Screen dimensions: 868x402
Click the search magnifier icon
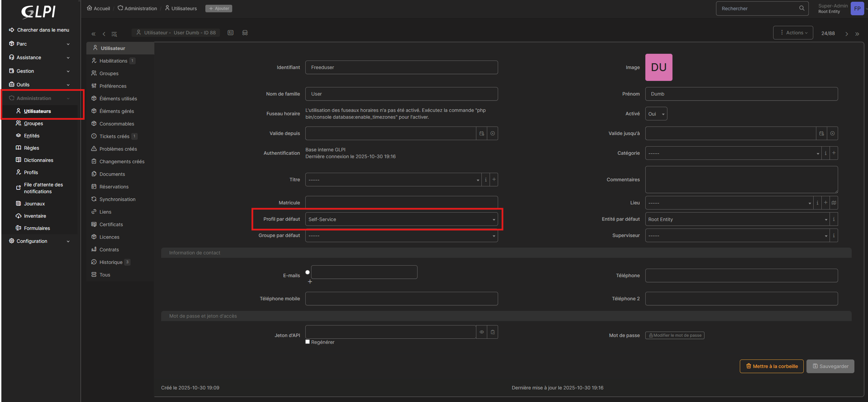[x=802, y=8]
